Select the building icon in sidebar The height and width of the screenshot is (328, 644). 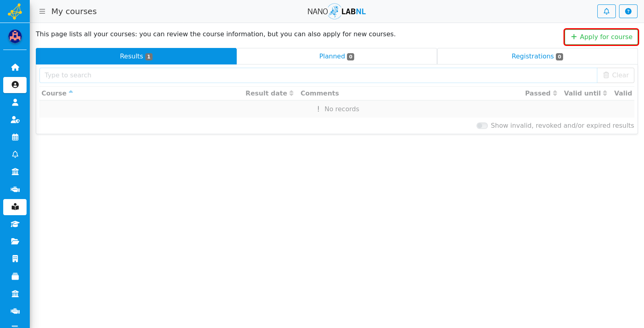pos(15,259)
